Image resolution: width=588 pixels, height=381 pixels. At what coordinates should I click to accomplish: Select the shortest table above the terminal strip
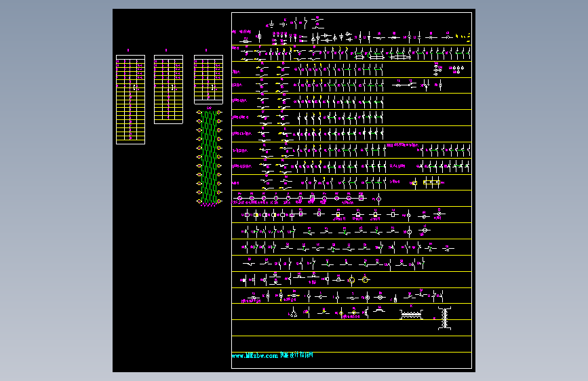coord(208,79)
